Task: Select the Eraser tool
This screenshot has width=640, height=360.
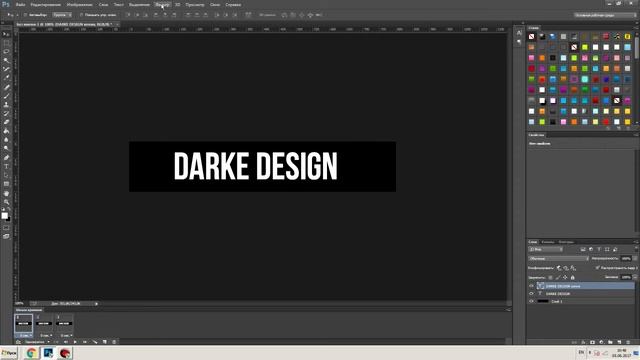Action: coord(6,122)
